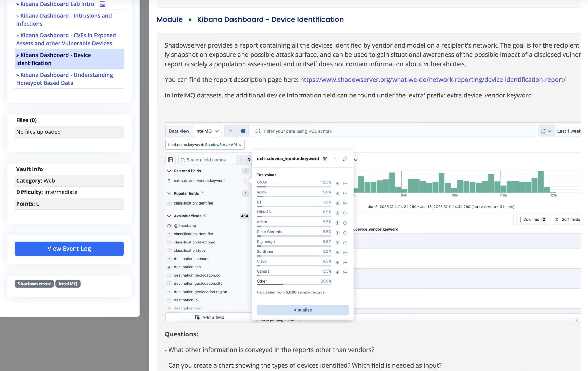Click the Other 35.0% percentage bar
This screenshot has width=588, height=371.
pos(294,284)
